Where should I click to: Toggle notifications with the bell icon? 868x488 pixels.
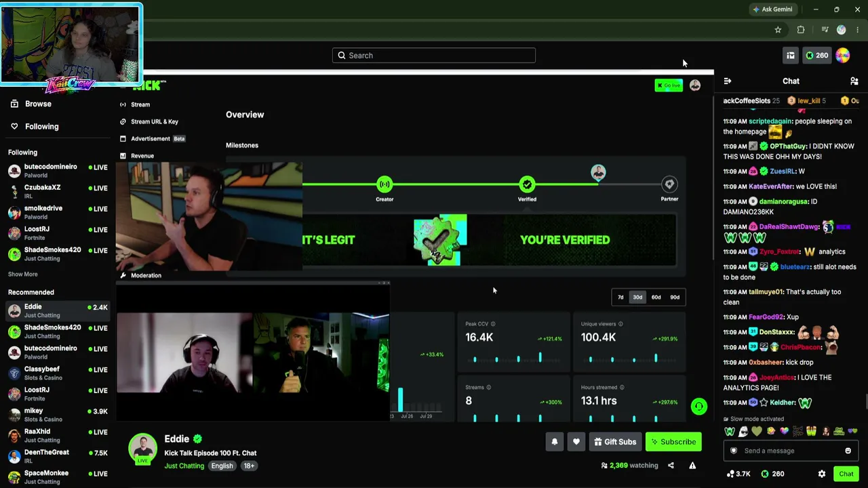[x=555, y=442]
